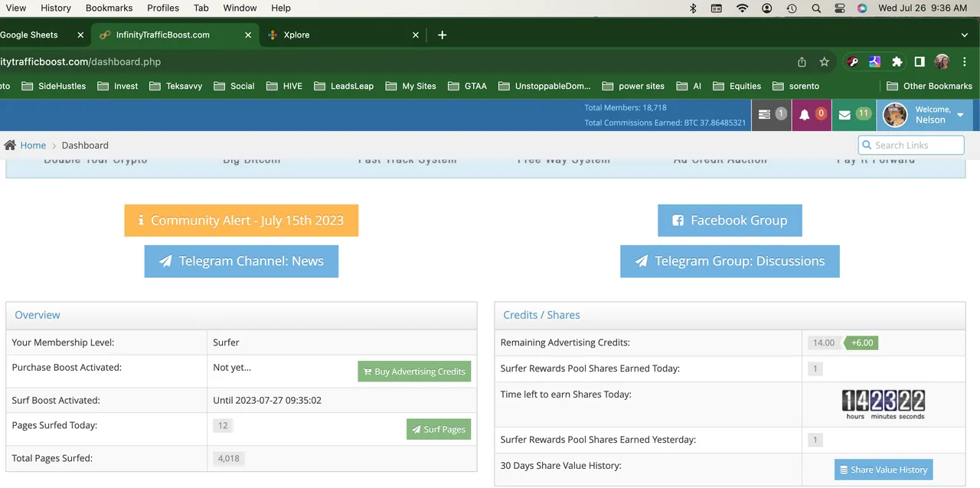
Task: Open macOS Control Center icon
Action: [839, 8]
